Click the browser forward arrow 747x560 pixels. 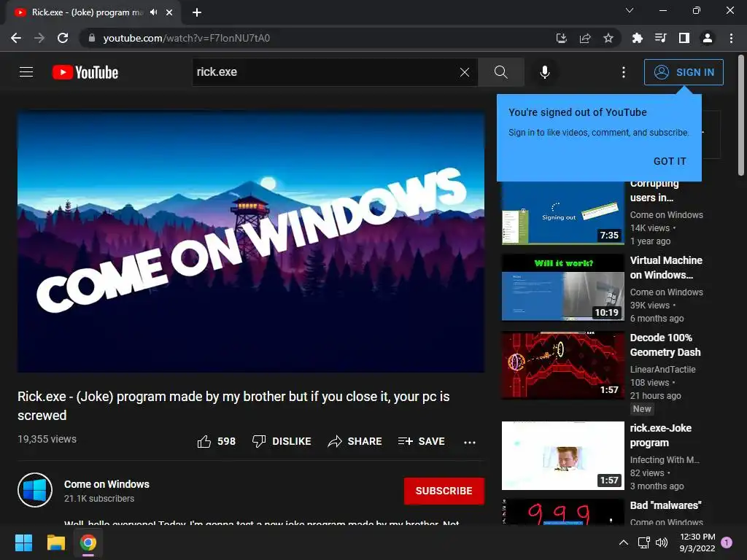39,38
